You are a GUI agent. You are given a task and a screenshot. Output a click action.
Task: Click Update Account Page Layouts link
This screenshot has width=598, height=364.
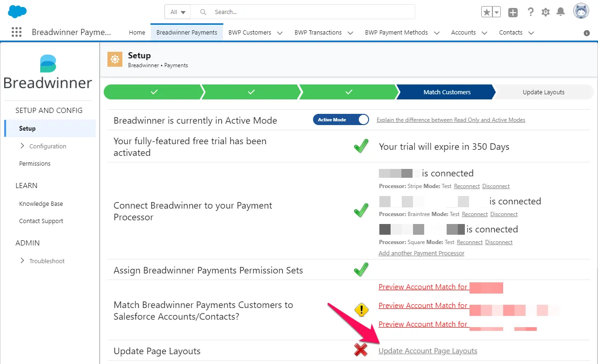point(428,351)
